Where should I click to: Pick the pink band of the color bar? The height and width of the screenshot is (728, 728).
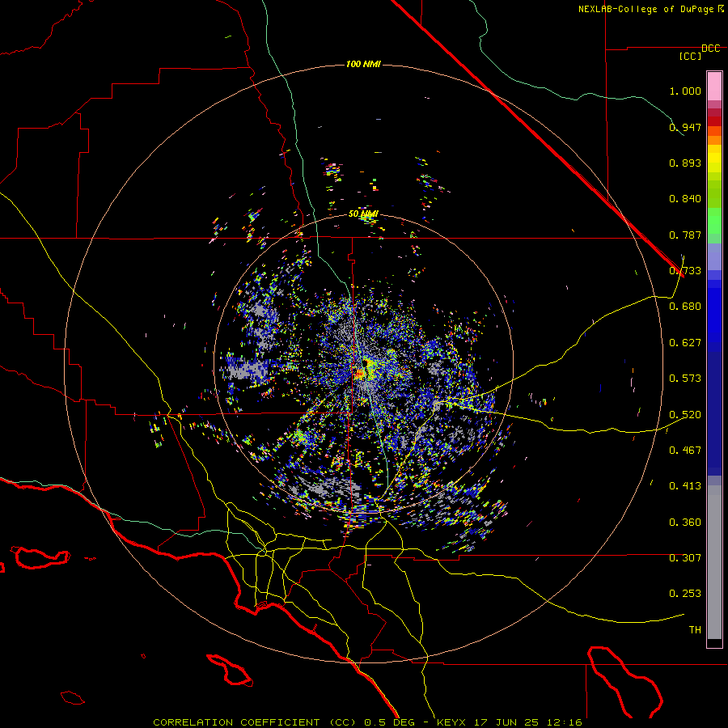(x=714, y=86)
